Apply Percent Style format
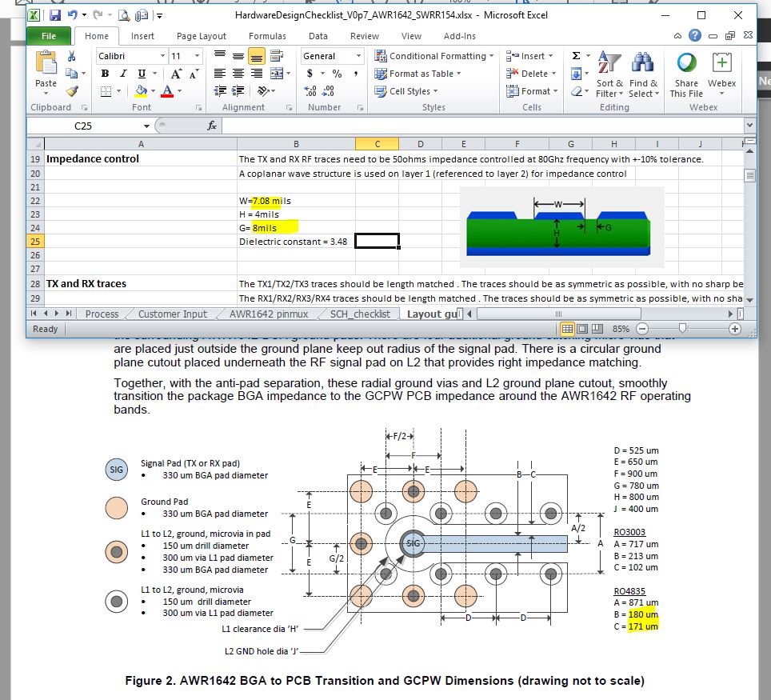 coord(337,74)
